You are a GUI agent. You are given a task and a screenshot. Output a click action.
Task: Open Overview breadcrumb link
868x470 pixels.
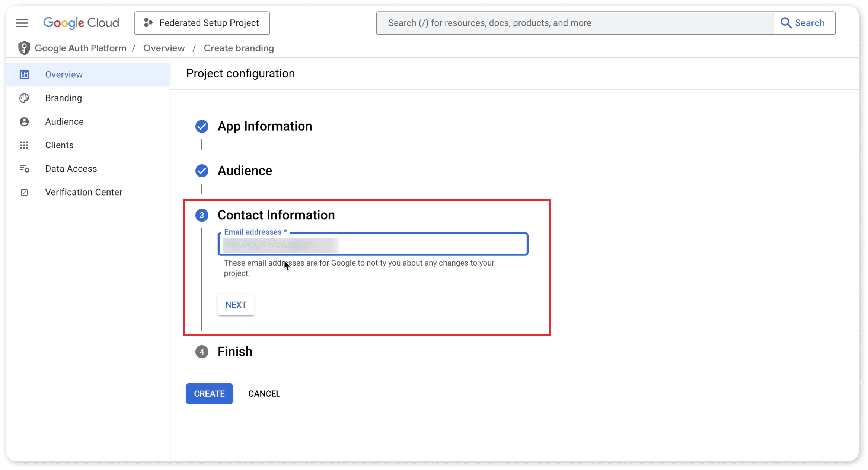(x=164, y=48)
